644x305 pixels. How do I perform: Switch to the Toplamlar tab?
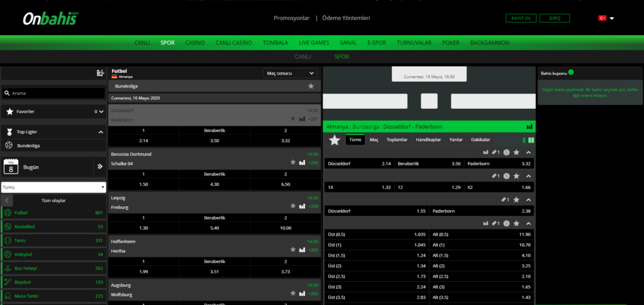(x=397, y=140)
